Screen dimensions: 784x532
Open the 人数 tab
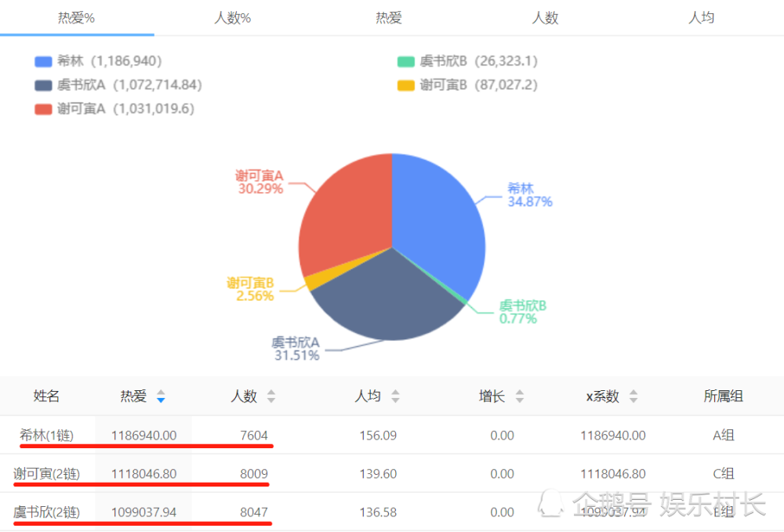click(545, 17)
